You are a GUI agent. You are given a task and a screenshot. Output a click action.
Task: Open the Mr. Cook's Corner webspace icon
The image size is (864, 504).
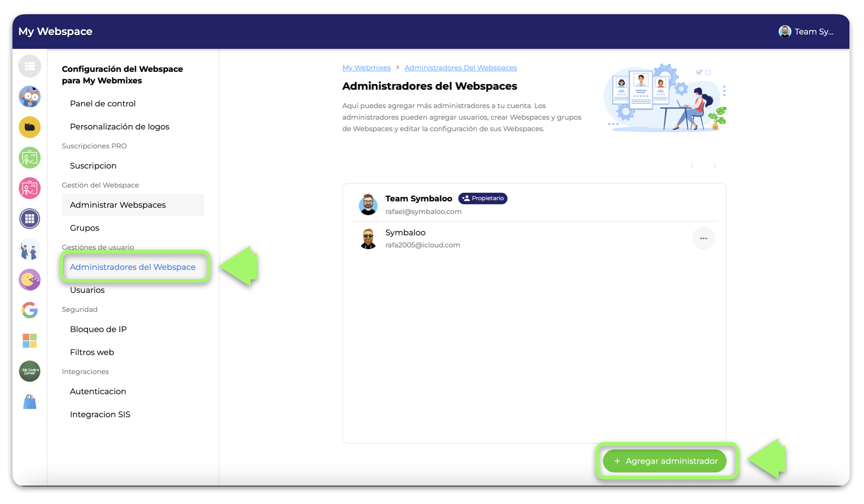click(x=30, y=371)
